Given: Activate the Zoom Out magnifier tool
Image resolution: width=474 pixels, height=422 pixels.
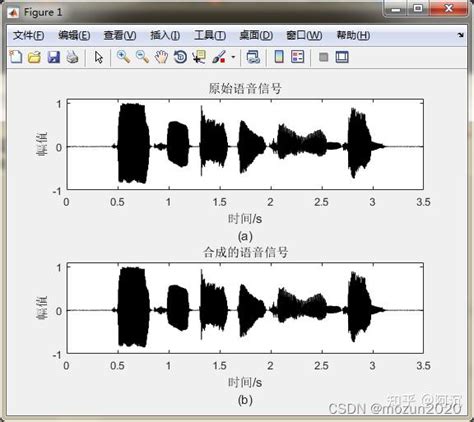Looking at the screenshot, I should pos(142,57).
